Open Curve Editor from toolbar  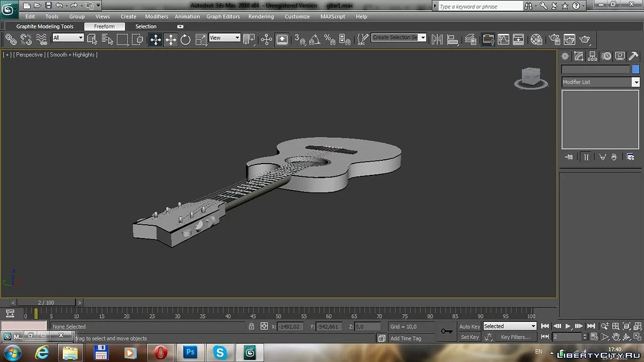(x=503, y=39)
